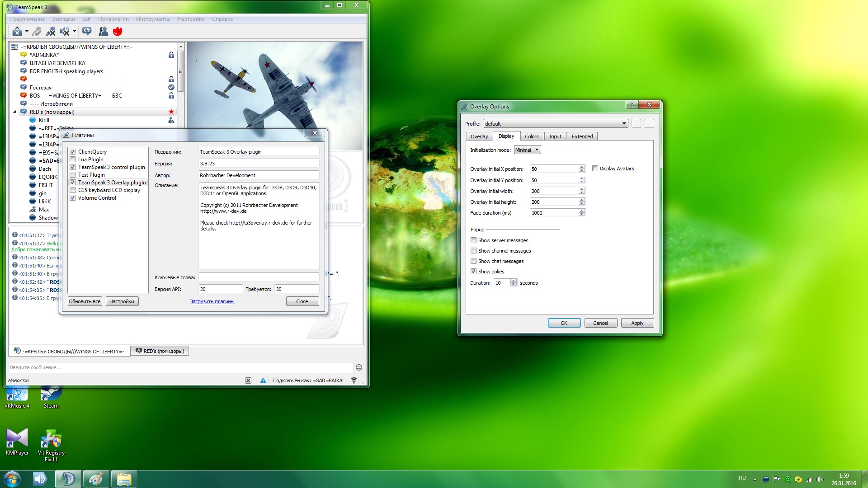
Task: Click OK in Overlay Options
Action: (564, 323)
